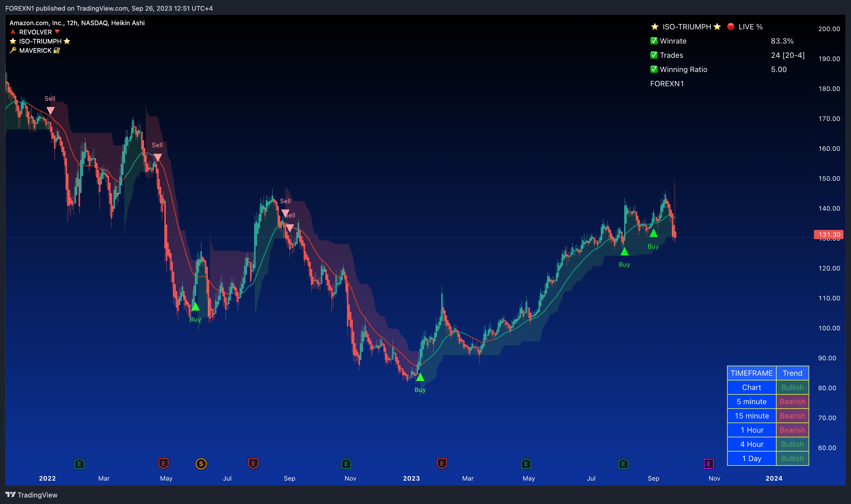Click the red LIVE % indicator dot
The image size is (851, 504).
731,26
